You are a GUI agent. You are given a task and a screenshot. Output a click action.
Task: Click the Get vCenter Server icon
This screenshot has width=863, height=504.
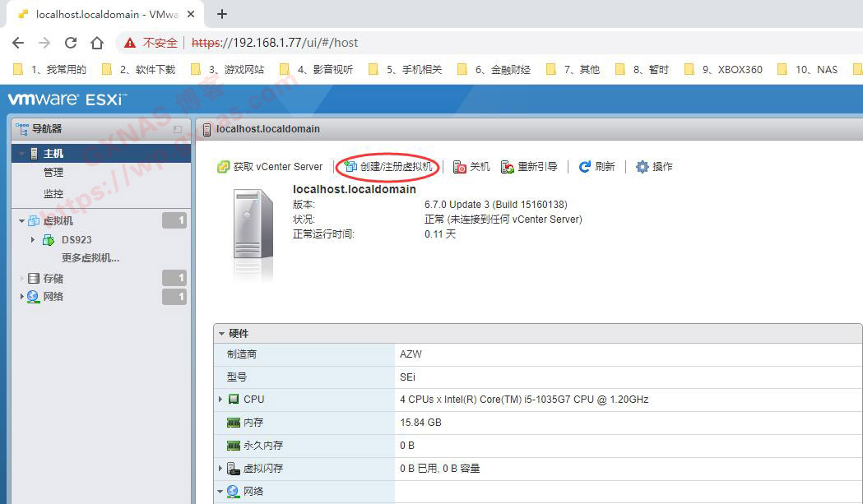point(223,167)
